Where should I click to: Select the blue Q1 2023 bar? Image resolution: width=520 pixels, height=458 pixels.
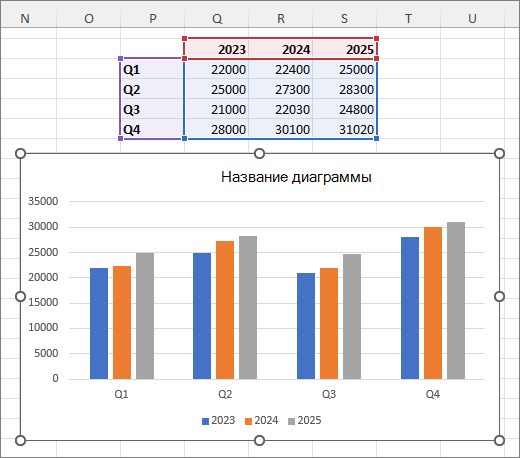pyautogui.click(x=99, y=323)
